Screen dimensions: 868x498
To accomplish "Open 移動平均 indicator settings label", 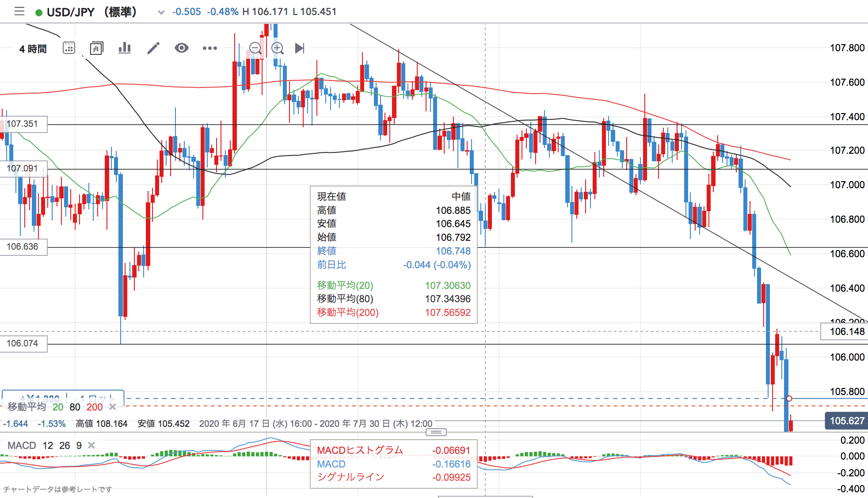I will (x=27, y=407).
